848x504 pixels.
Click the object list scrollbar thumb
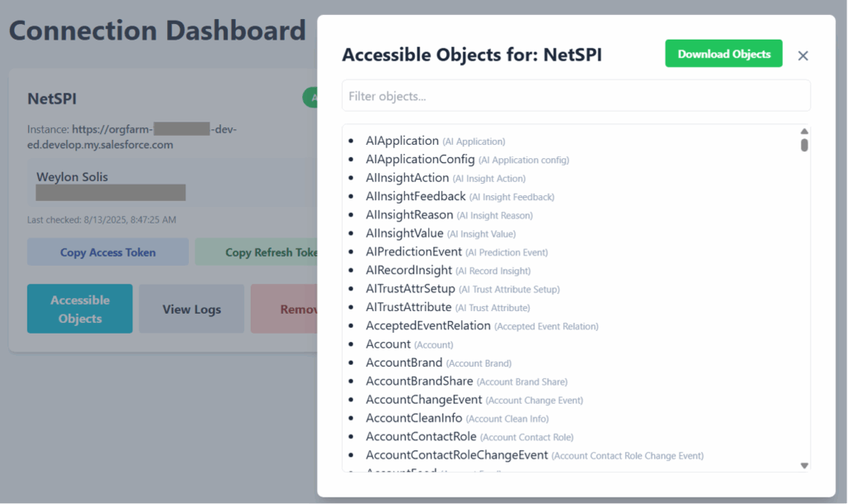tap(804, 145)
